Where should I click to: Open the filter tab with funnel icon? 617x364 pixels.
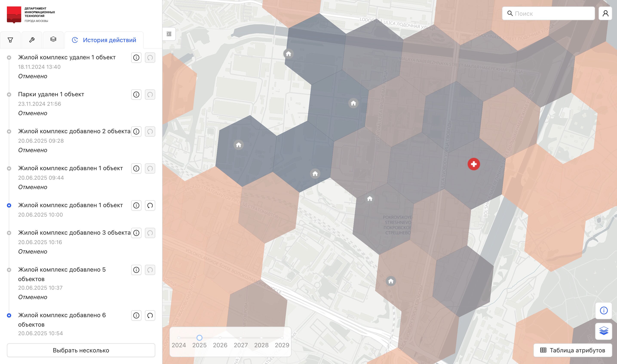10,40
